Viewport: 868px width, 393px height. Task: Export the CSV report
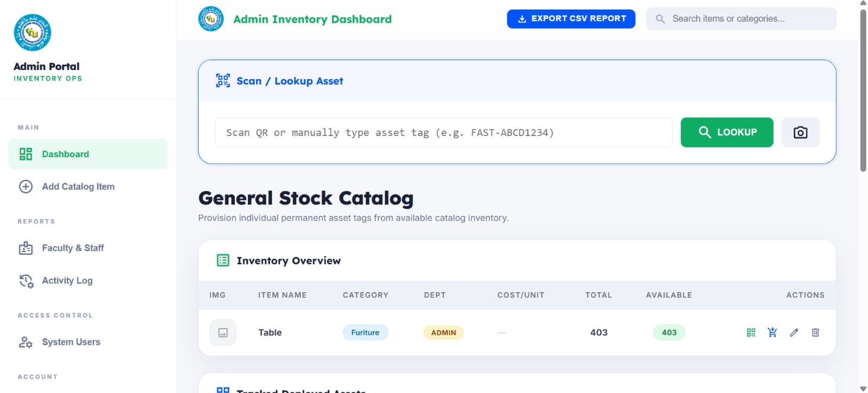(571, 18)
